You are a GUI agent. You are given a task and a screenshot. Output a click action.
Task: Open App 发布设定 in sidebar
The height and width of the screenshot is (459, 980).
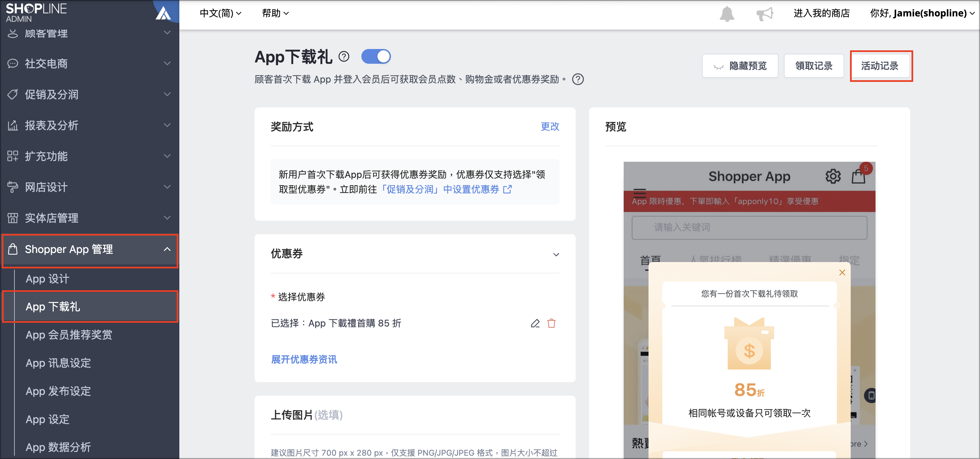58,391
